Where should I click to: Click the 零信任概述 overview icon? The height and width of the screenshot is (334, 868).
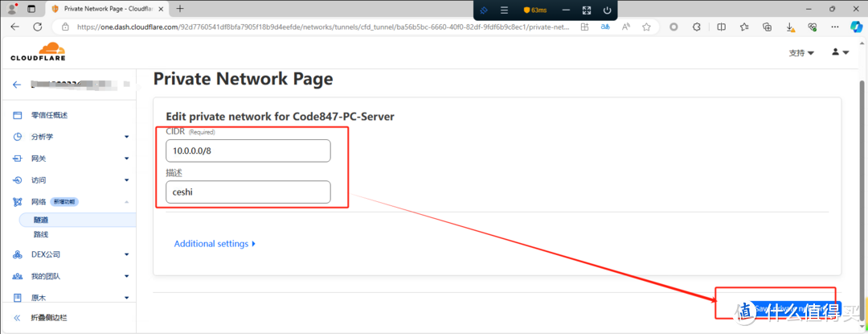[x=18, y=115]
